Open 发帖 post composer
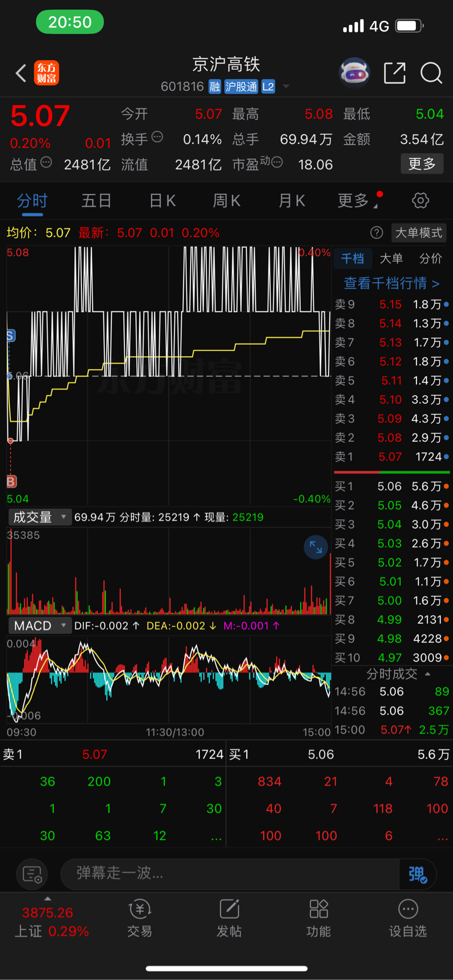 pyautogui.click(x=229, y=919)
